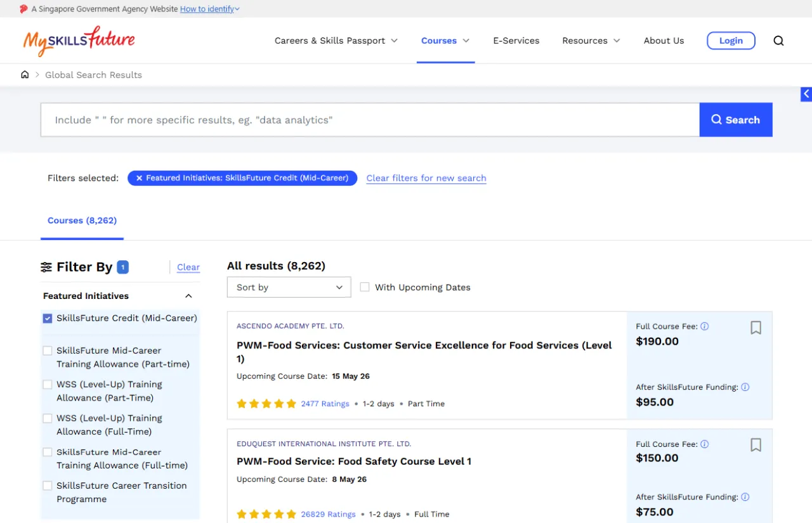Bookmark the Food Safety Course Level 1
812x523 pixels.
[x=756, y=445]
